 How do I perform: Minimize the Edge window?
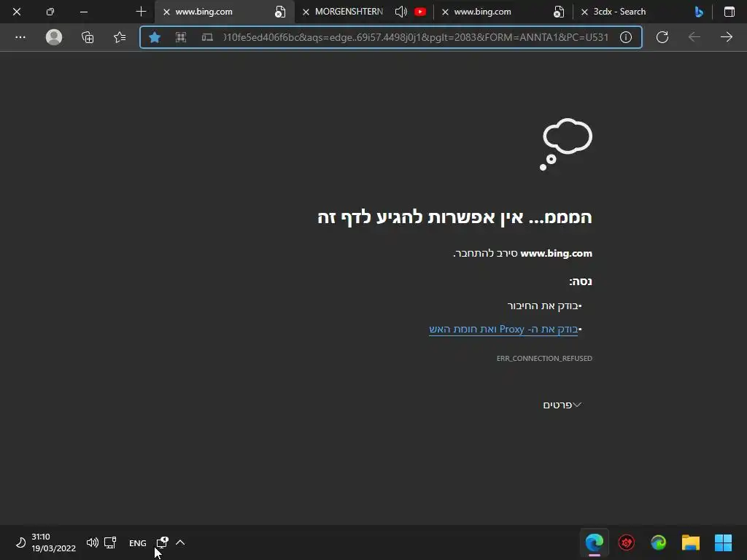(84, 12)
